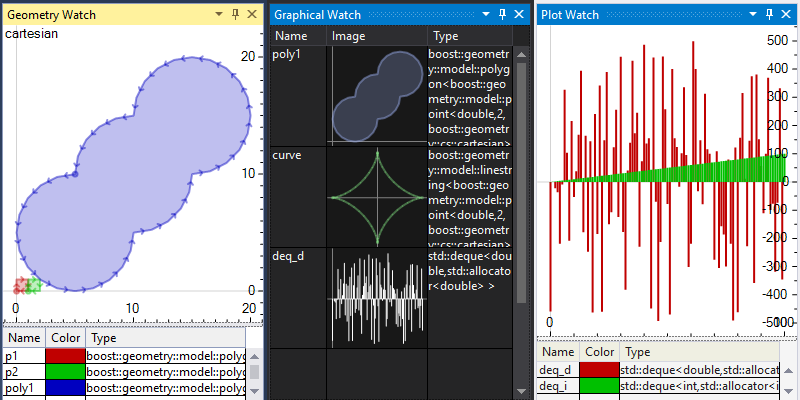Click the Type column header in Geometry Watch
800x400 pixels.
pos(165,338)
